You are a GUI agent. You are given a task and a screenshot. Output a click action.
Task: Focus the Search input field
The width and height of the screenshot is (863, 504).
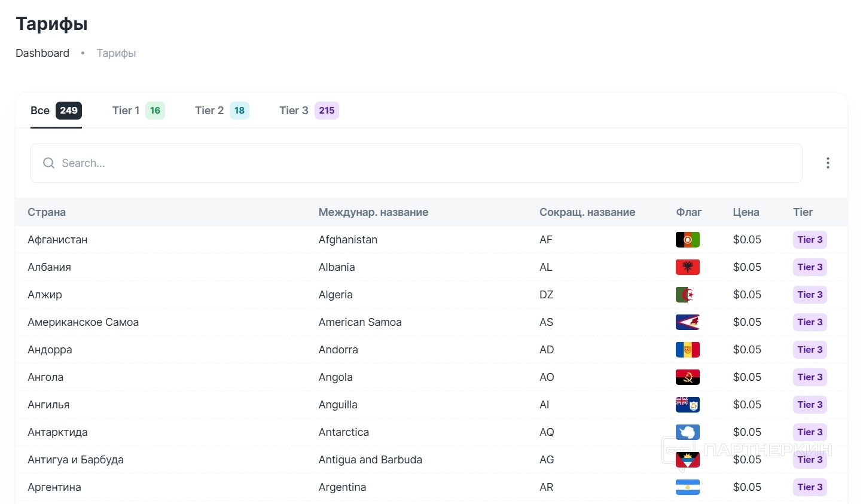pyautogui.click(x=419, y=163)
